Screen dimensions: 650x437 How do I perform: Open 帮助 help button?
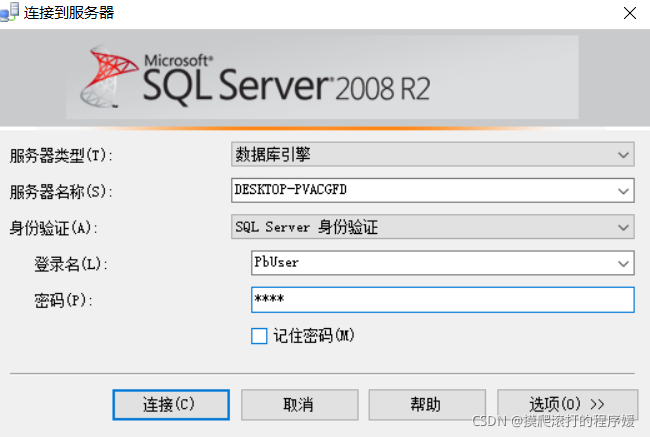coord(427,404)
